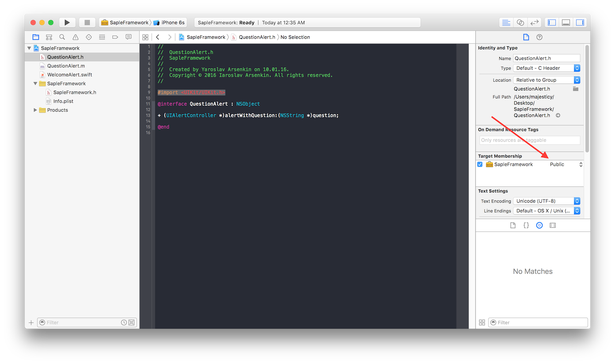The height and width of the screenshot is (364, 615).
Task: Go back in editor history
Action: (158, 37)
